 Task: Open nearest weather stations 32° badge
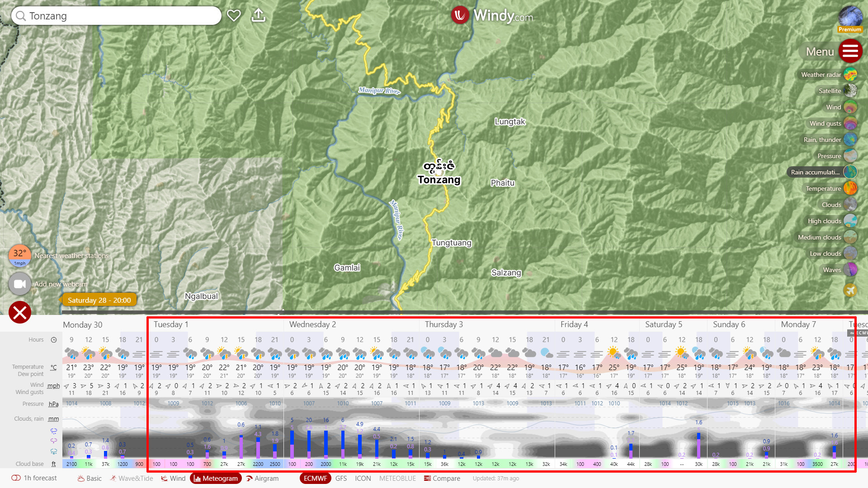coord(20,256)
